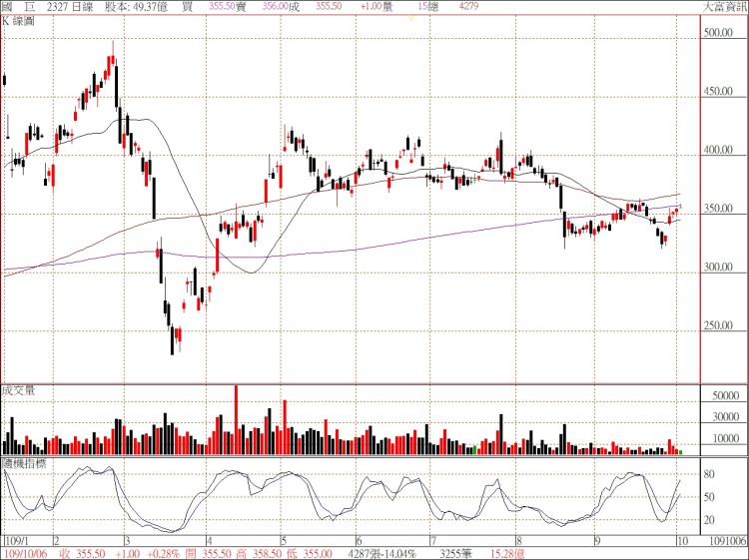Click the 大富資訊 text in top right

(723, 6)
